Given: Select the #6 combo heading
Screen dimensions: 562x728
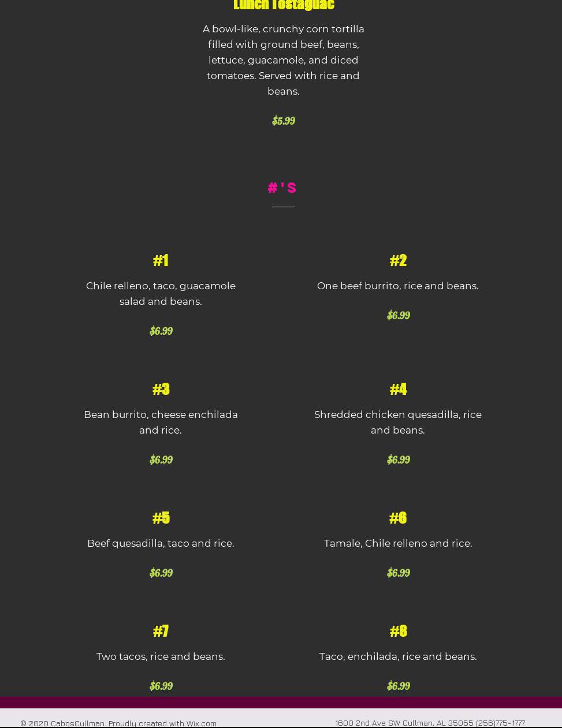Looking at the screenshot, I should (398, 518).
